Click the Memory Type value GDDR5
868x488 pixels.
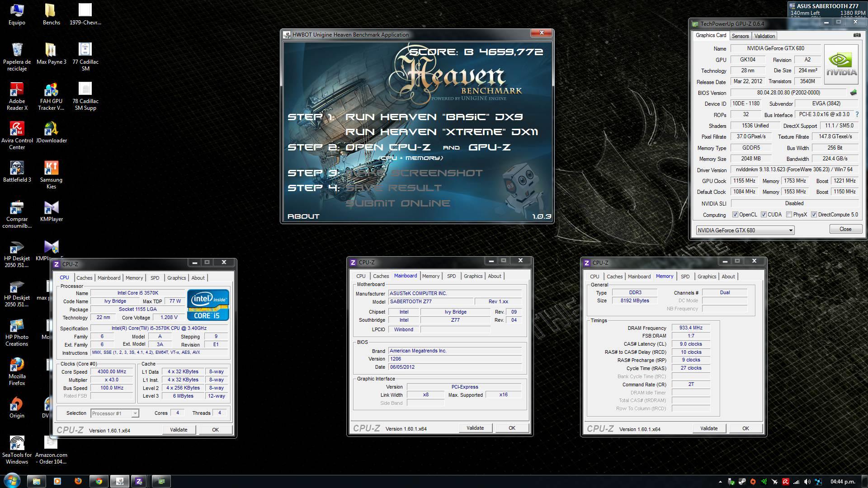pos(751,148)
